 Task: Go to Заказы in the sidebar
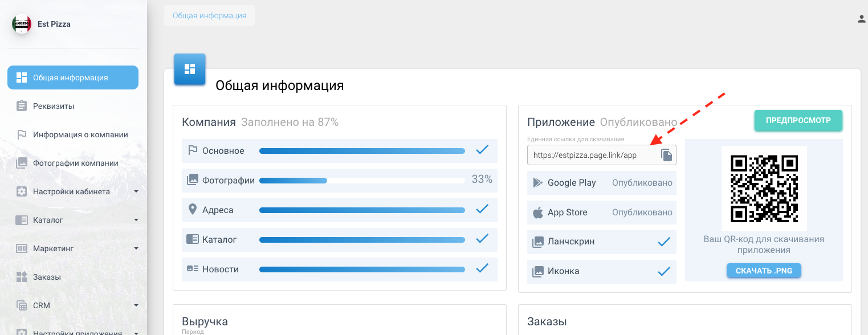47,277
